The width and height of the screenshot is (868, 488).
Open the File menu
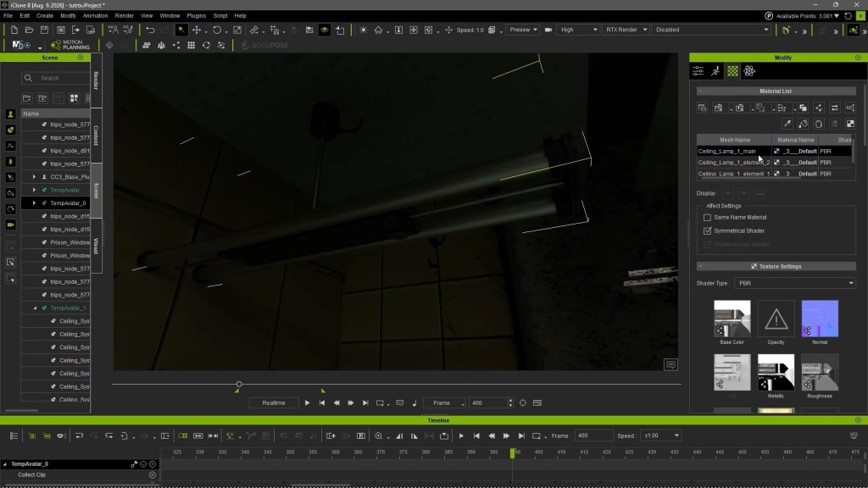pos(8,16)
